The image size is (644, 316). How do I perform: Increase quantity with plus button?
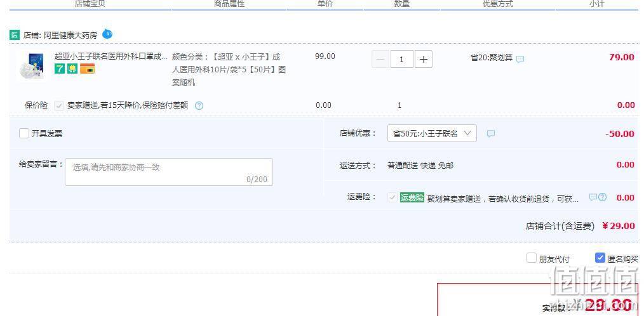424,60
